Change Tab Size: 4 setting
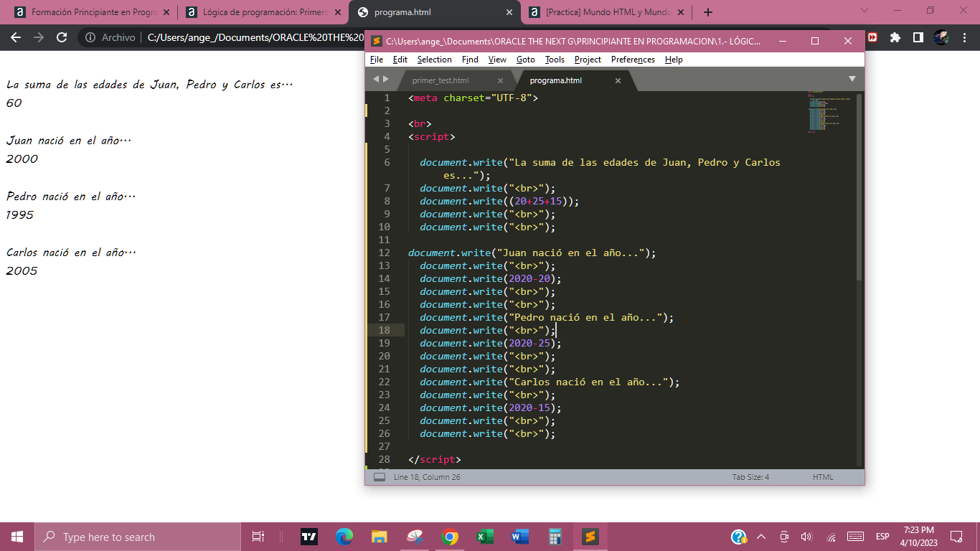The image size is (980, 551). 750,477
